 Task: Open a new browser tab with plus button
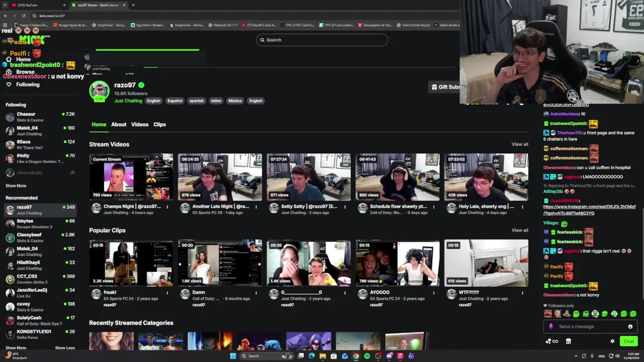[x=133, y=5]
